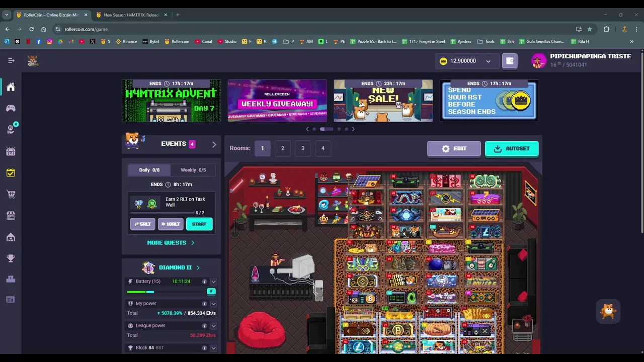Expand the Block reward section chevron
This screenshot has width=644, height=362.
point(213,348)
